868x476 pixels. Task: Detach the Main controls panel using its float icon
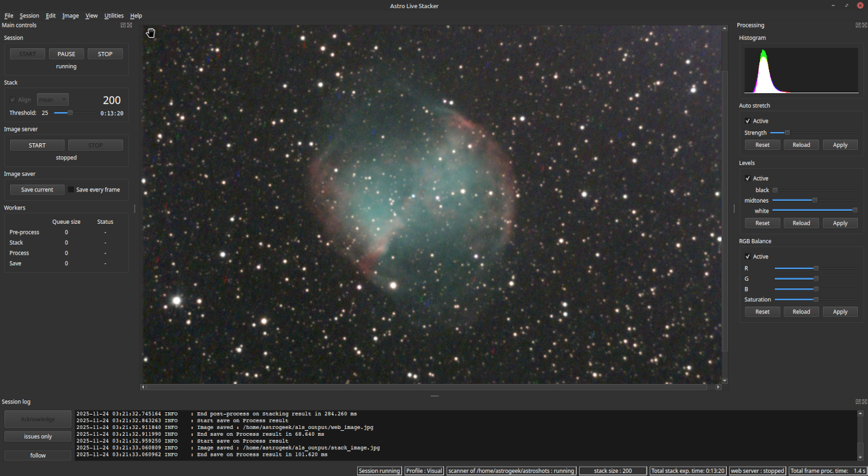[x=123, y=24]
